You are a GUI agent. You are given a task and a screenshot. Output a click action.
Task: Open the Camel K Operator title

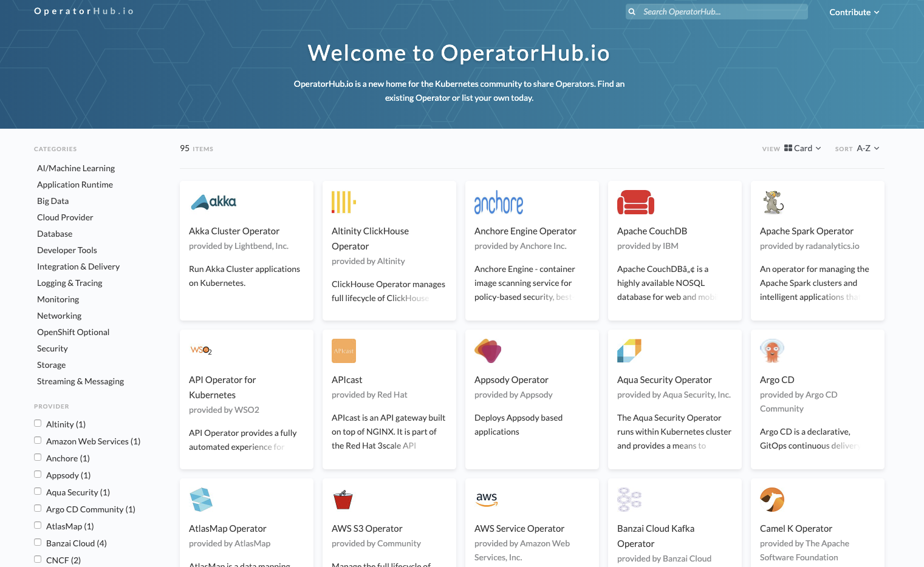pyautogui.click(x=796, y=529)
